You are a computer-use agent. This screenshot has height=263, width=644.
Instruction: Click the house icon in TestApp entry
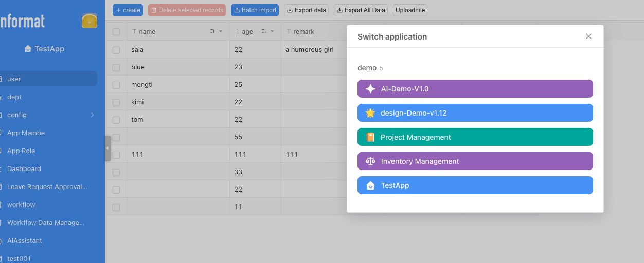tap(370, 185)
